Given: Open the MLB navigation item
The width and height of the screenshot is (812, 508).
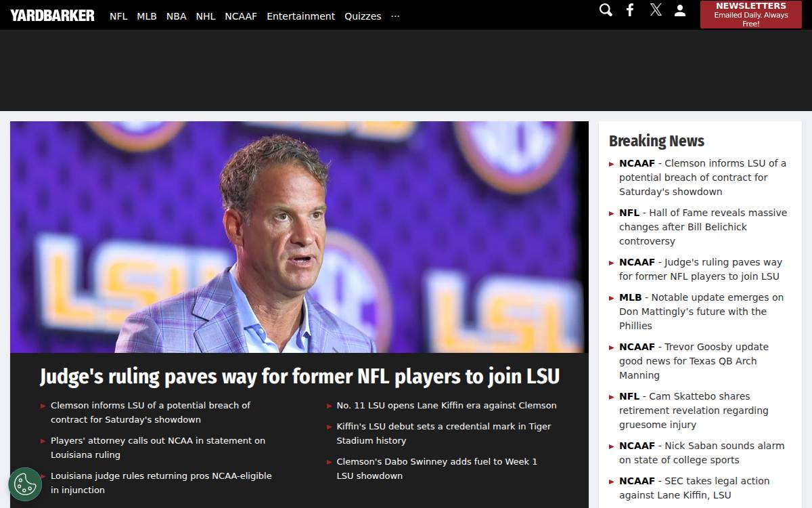Looking at the screenshot, I should pos(147,16).
